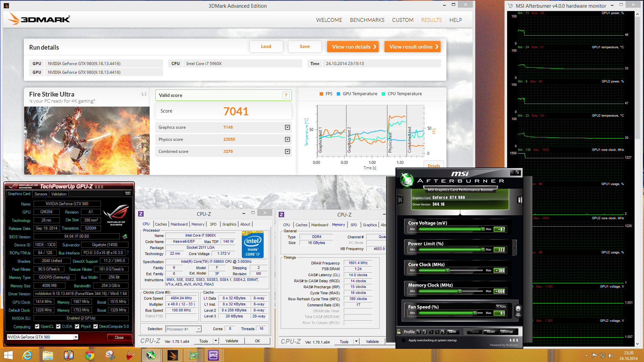Viewport: 644px width, 362px height.
Task: Click the Core Voltage slider handle
Action: pos(483,229)
